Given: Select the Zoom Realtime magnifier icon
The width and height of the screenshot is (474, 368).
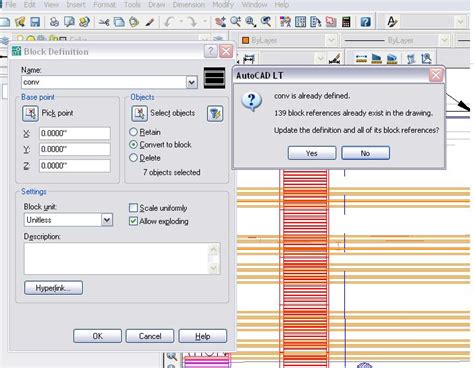Looking at the screenshot, I should (x=235, y=22).
